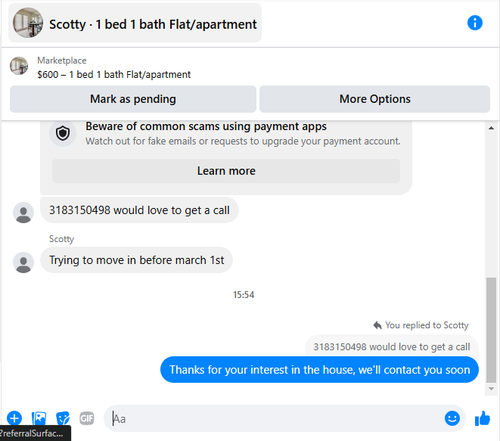This screenshot has height=441, width=500.
Task: Open the 'Scotty · 1 bed 1 bath Flat/apartment' header
Action: coord(135,23)
